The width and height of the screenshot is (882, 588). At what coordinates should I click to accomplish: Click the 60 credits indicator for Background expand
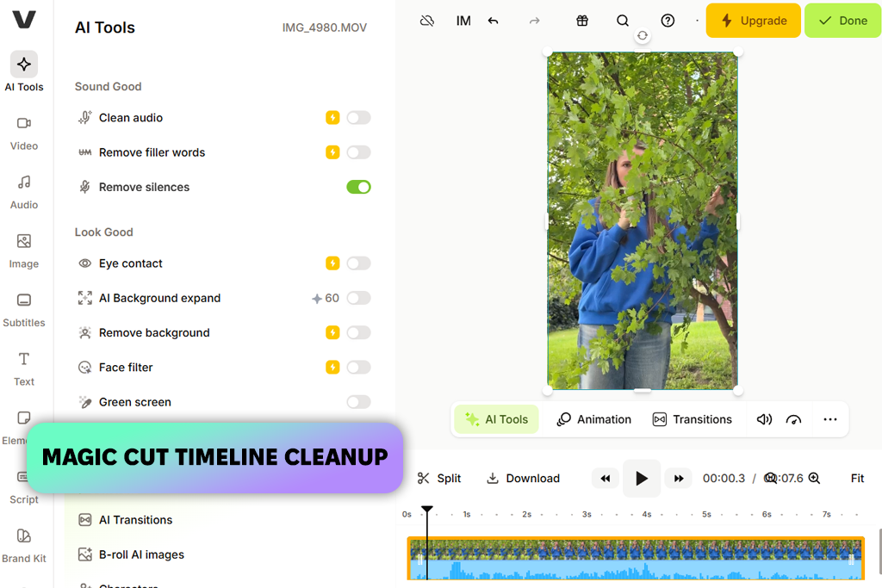(325, 299)
